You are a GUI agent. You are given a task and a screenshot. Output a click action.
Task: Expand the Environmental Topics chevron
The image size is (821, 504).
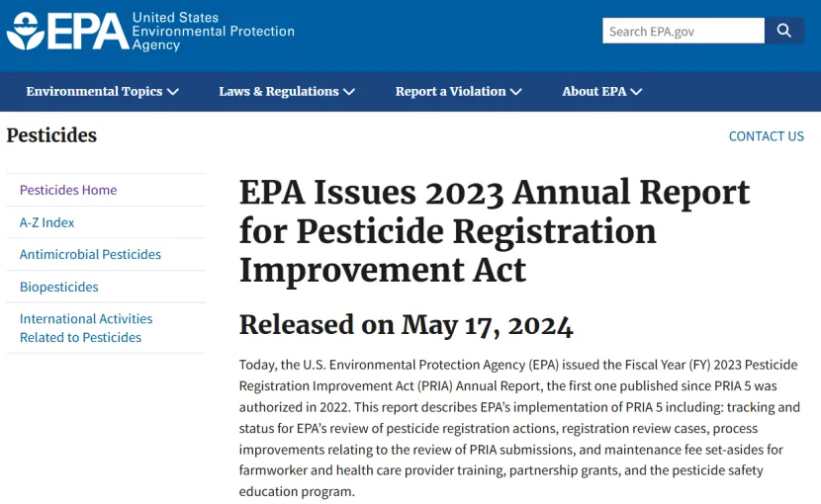click(173, 92)
